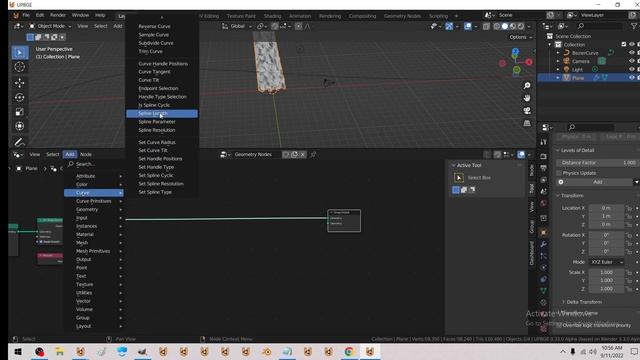
Task: Toggle visibility eye of Camera
Action: (632, 61)
